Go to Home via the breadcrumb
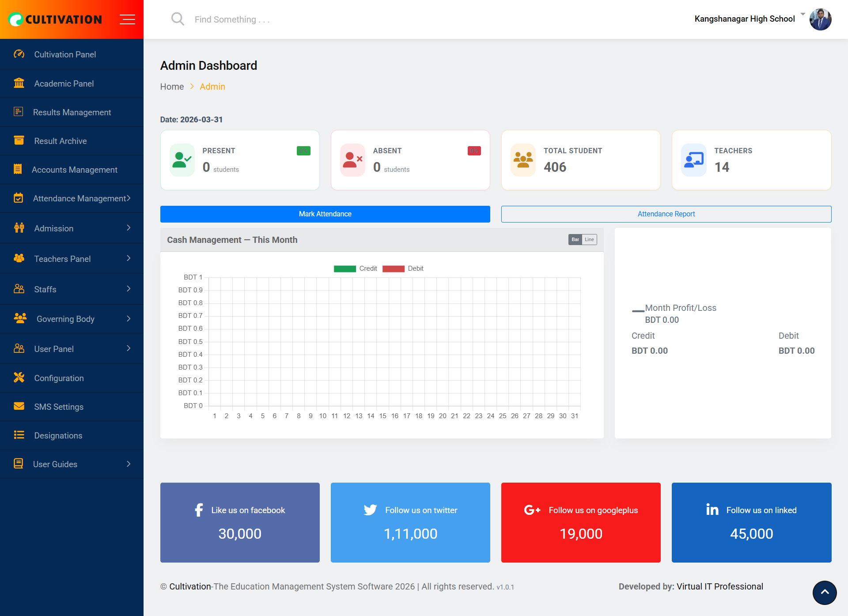This screenshot has height=616, width=848. (172, 87)
